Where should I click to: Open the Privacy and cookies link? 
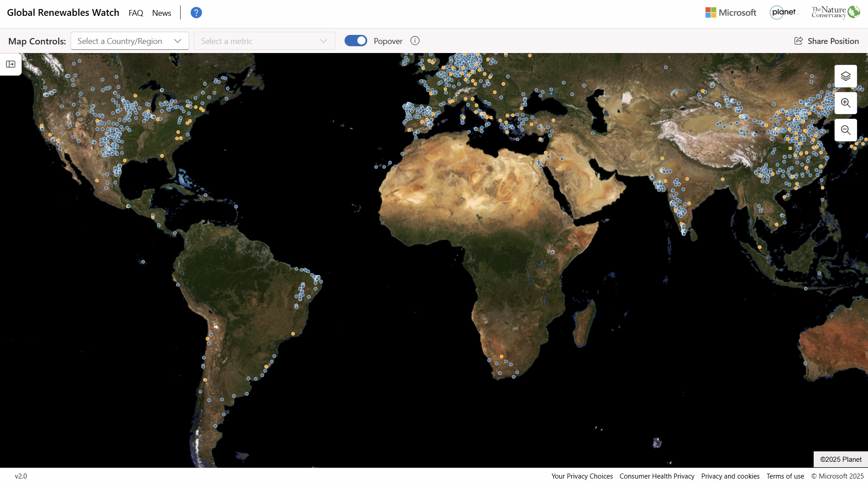pyautogui.click(x=730, y=476)
